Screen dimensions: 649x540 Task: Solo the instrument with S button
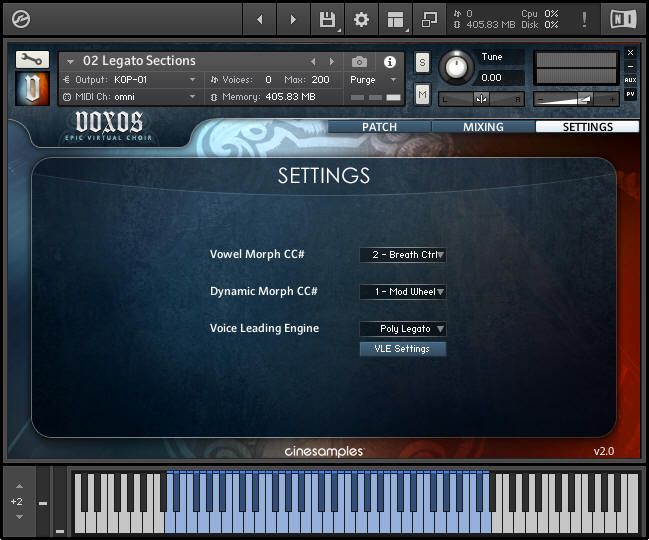click(x=422, y=62)
